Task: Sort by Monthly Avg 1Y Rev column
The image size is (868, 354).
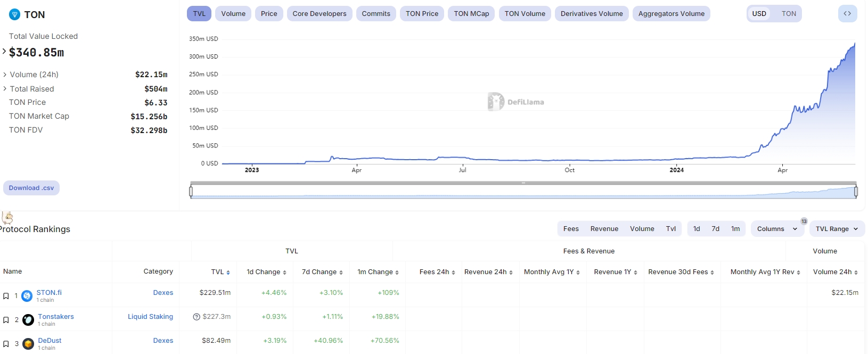Action: pyautogui.click(x=765, y=272)
